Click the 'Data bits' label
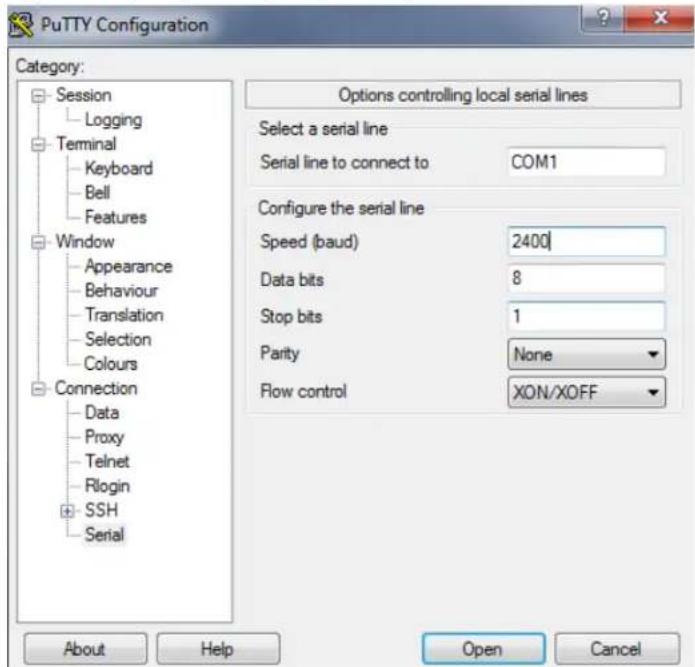This screenshot has height=667, width=695. (292, 280)
